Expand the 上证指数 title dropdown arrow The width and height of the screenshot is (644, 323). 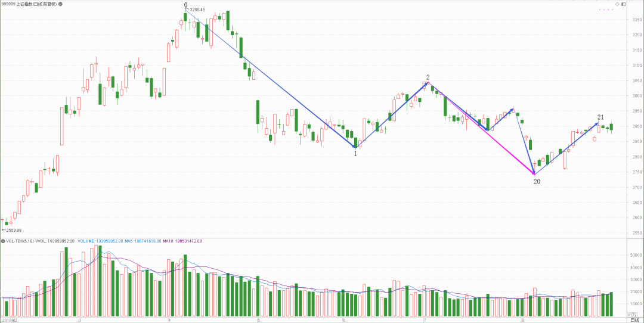tap(60, 4)
